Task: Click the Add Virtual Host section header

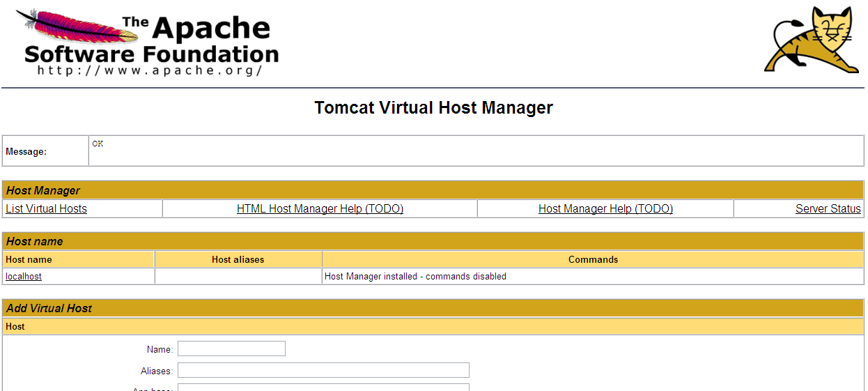Action: [49, 308]
